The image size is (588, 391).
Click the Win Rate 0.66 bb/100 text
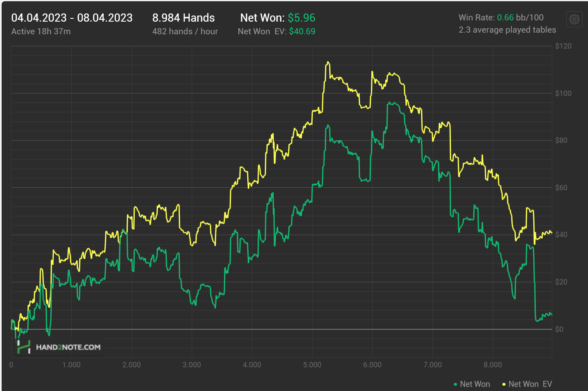click(x=501, y=18)
